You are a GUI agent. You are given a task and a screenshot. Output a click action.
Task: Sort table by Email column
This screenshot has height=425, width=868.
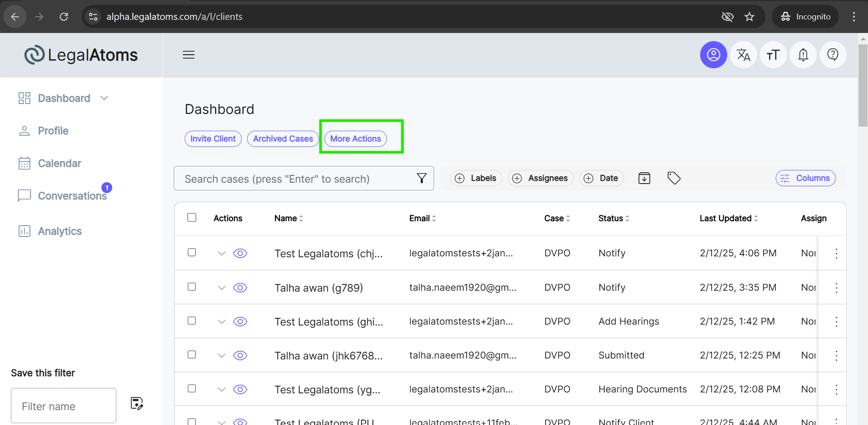pos(423,218)
